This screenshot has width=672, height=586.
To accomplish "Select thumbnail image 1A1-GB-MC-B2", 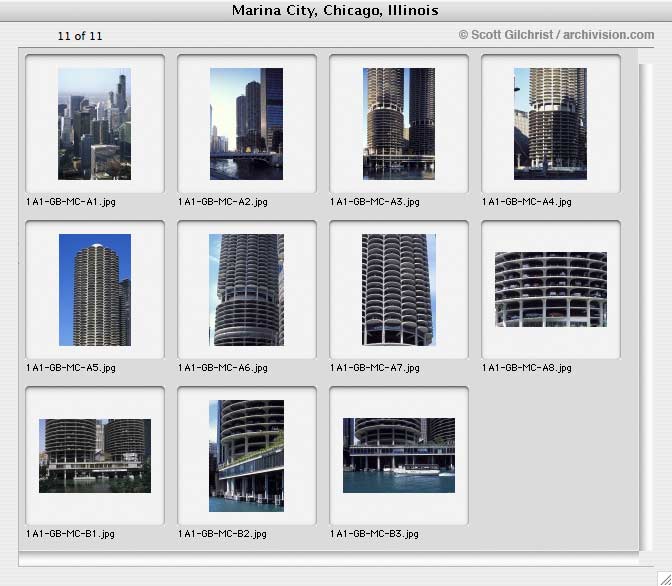I will (246, 456).
